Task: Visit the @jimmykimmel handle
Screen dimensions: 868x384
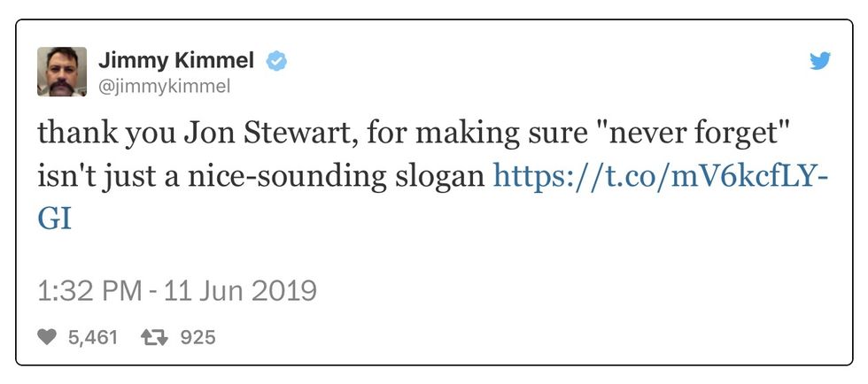Action: 164,86
